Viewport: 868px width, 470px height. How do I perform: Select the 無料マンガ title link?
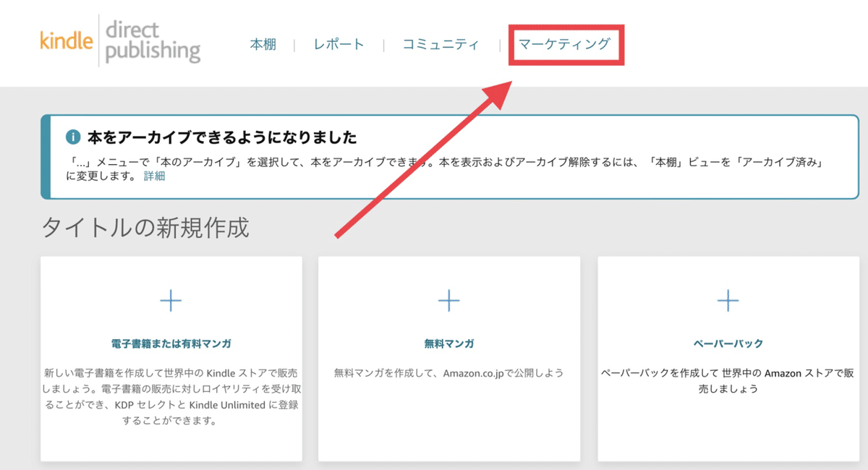coord(449,343)
